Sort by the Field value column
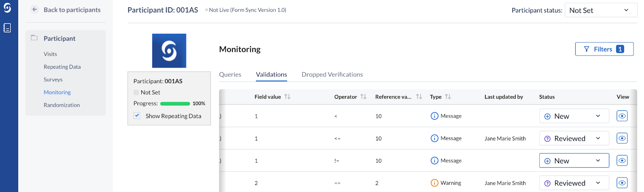The image size is (644, 192). click(x=287, y=97)
